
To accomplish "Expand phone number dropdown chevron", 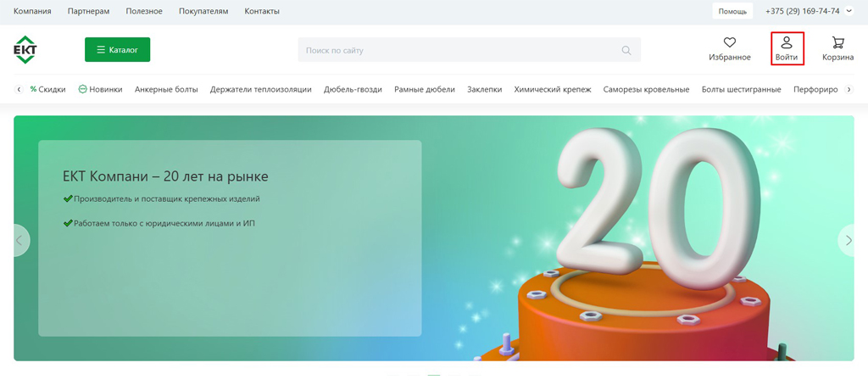I will pyautogui.click(x=849, y=12).
